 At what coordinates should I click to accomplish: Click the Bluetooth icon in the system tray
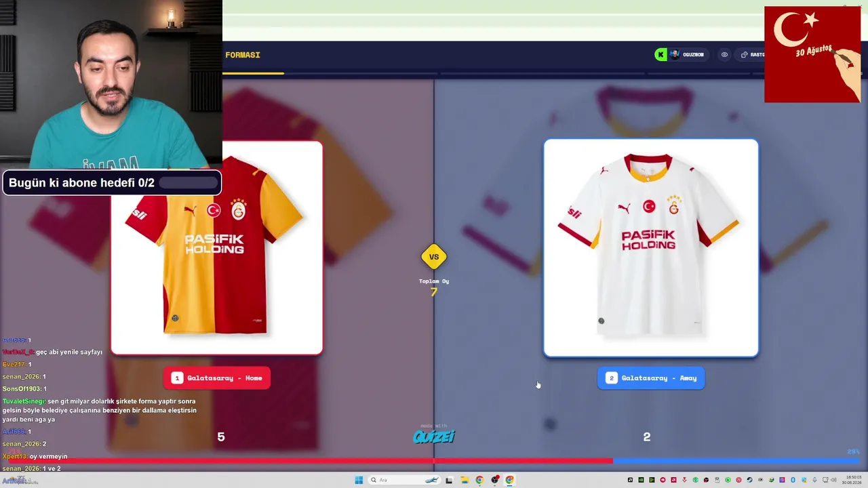[793, 481]
